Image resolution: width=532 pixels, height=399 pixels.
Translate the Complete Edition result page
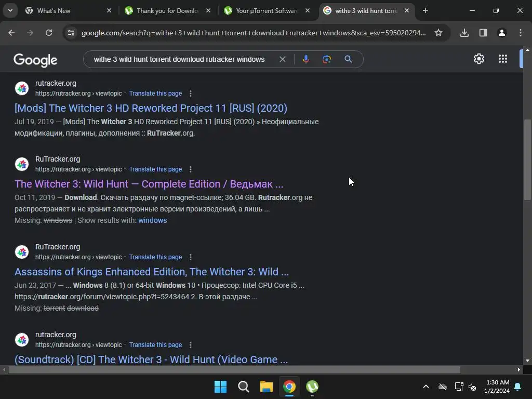pos(155,169)
